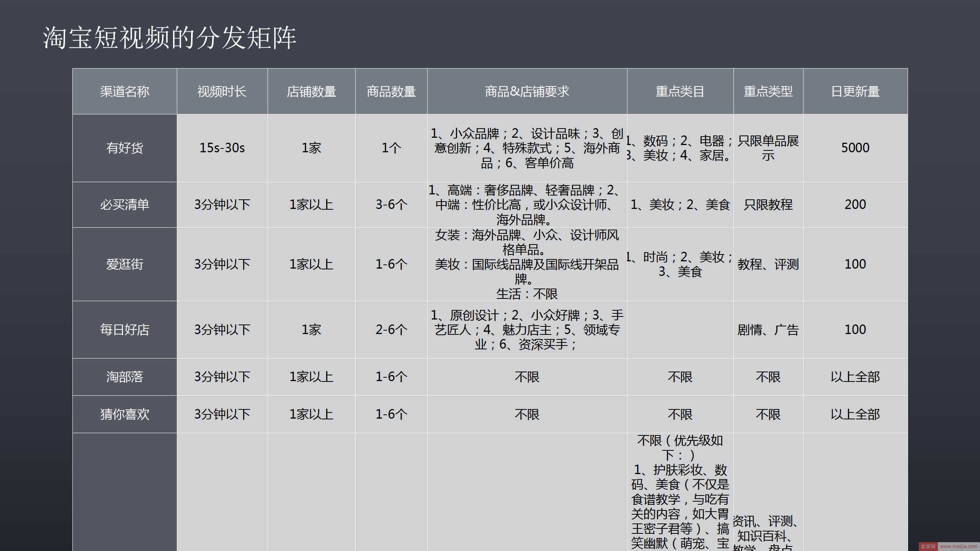Screen dimensions: 980x551
Task: Select the 店铺数量 column header
Action: (311, 91)
